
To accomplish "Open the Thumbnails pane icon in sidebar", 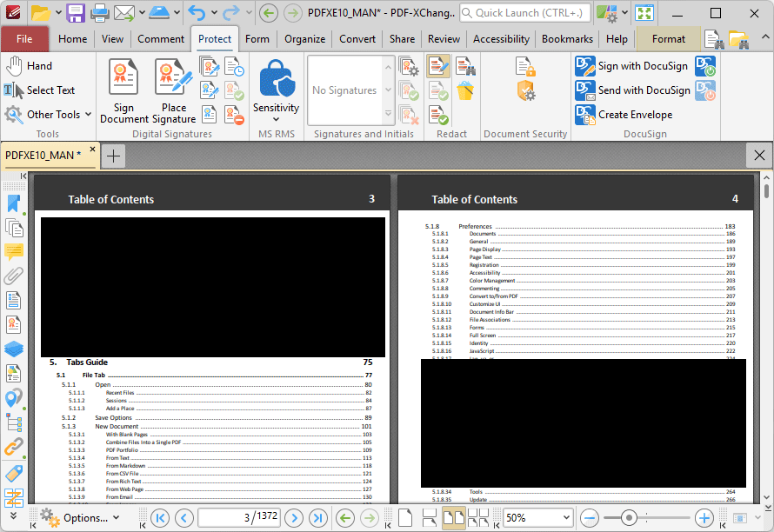I will (x=14, y=228).
